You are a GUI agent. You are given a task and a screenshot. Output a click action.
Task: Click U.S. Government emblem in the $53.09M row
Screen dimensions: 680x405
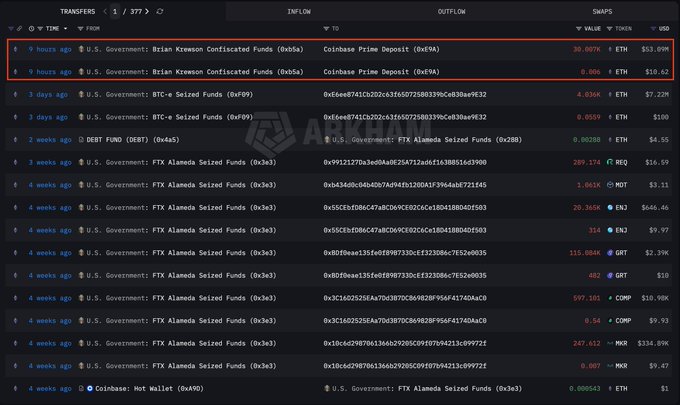tap(81, 49)
